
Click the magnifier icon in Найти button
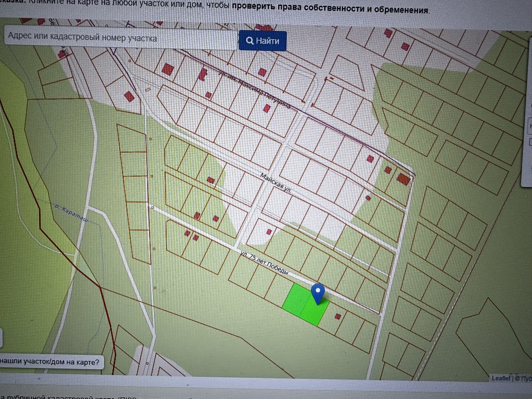pos(249,41)
